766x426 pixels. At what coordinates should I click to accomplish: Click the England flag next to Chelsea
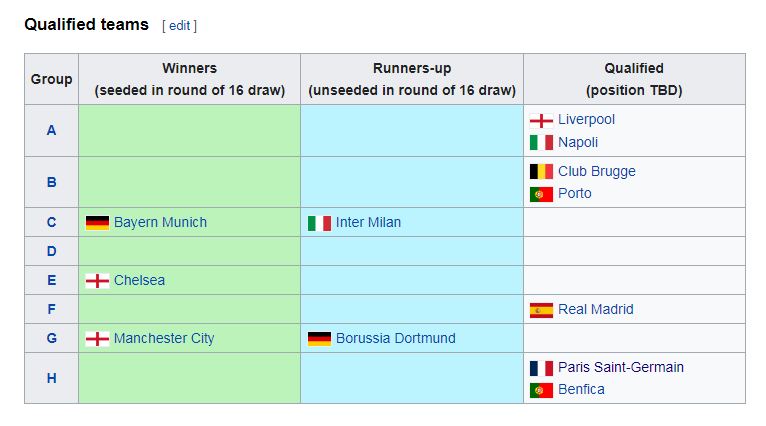click(97, 281)
